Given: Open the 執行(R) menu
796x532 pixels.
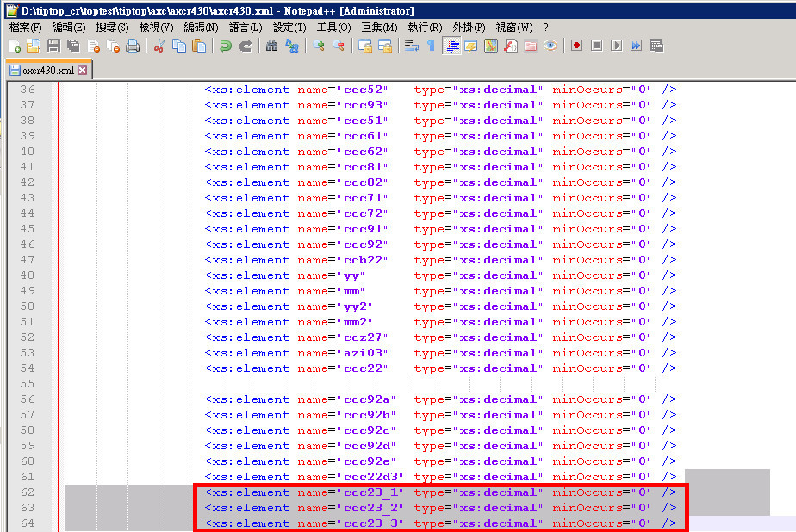Looking at the screenshot, I should click(x=425, y=28).
